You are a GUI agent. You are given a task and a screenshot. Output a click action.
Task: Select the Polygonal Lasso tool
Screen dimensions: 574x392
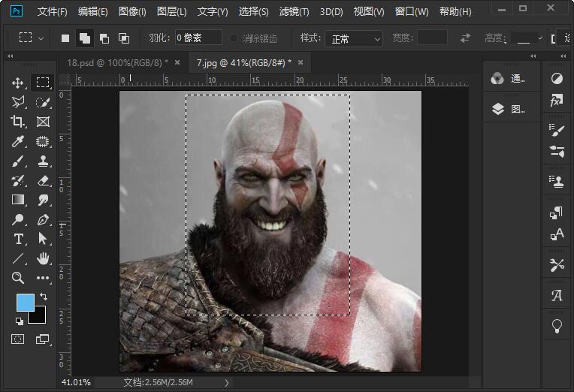(17, 102)
